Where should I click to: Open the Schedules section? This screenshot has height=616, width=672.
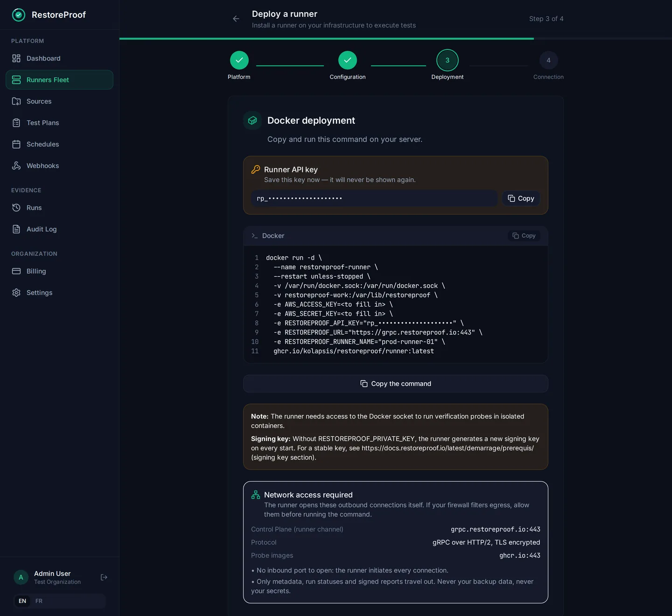pos(59,144)
